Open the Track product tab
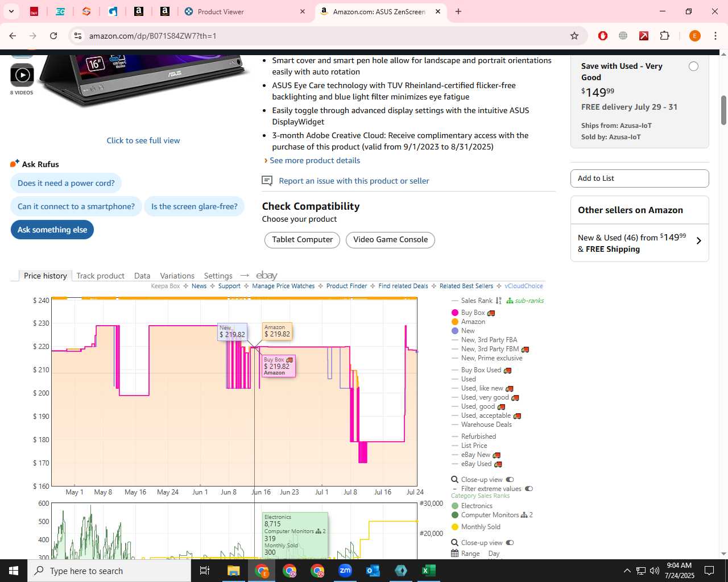 tap(100, 276)
